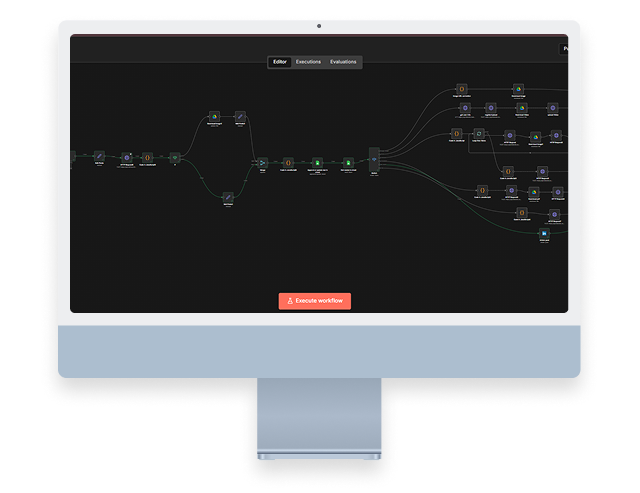
Task: Select the Switch node with multiple outputs
Action: click(x=374, y=161)
